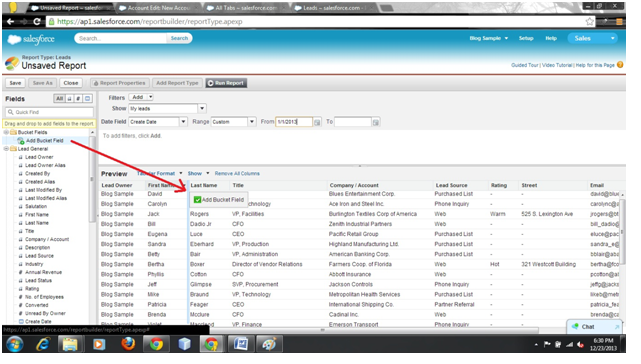Open the Sales app menu dropdown
Screen dimensions: 641x364
593,38
